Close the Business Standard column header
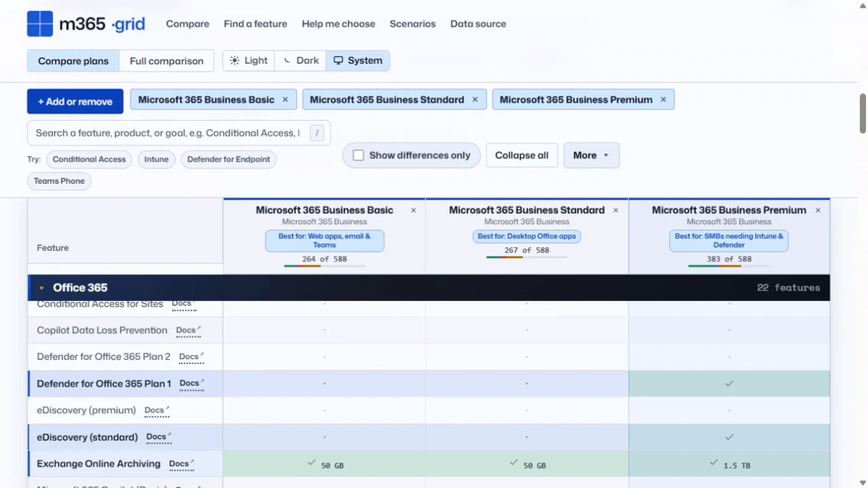Viewport: 868px width, 488px height. click(x=616, y=210)
